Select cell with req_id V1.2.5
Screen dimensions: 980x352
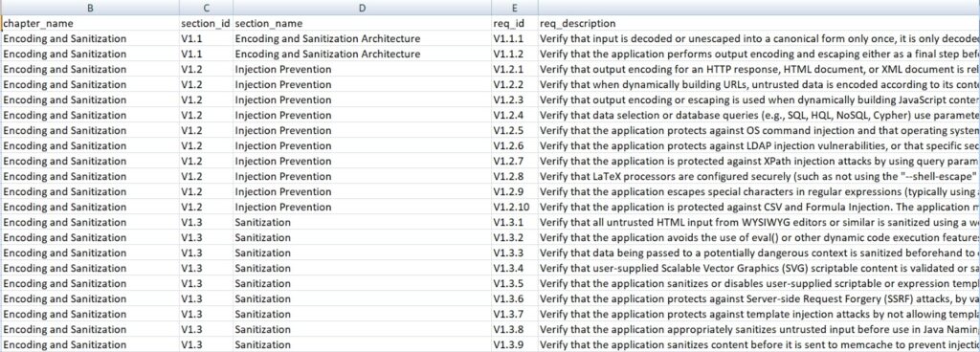tap(514, 130)
